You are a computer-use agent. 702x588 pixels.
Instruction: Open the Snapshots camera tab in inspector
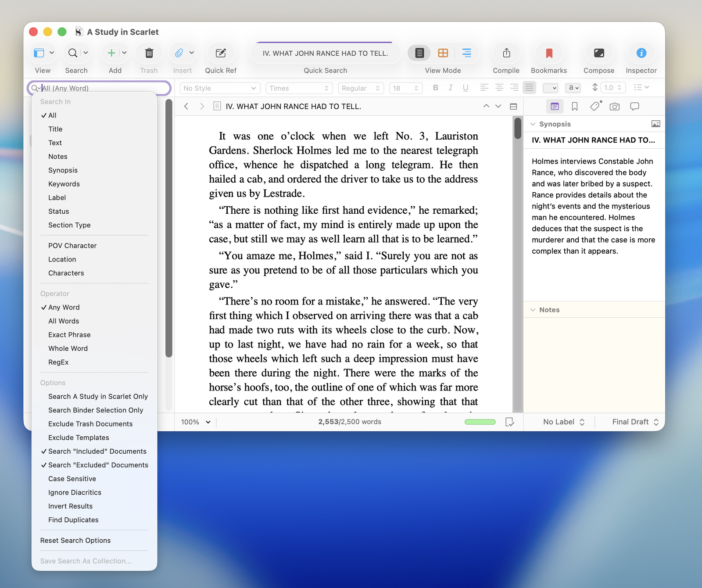coord(614,107)
